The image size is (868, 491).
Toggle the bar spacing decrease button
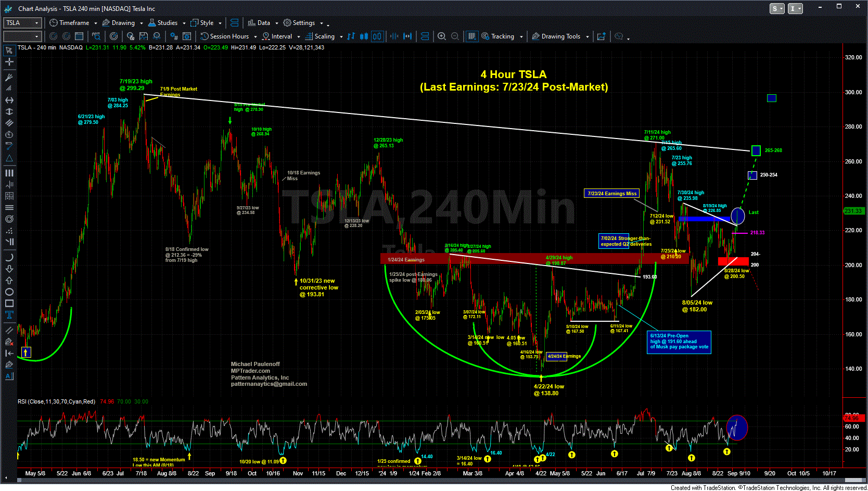394,36
